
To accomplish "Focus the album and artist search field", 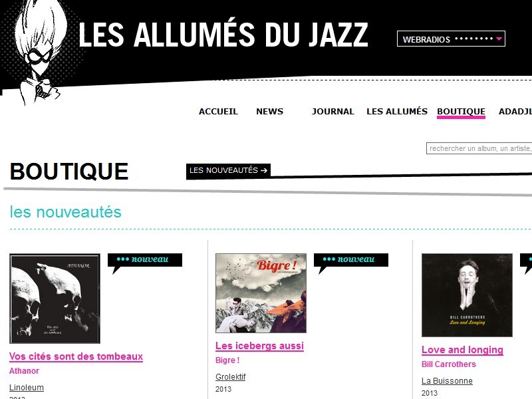I will pyautogui.click(x=479, y=148).
